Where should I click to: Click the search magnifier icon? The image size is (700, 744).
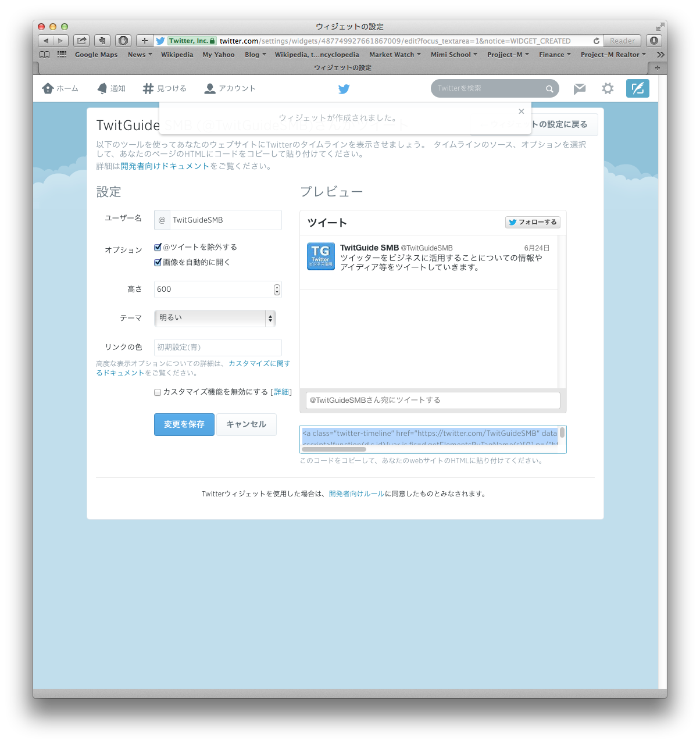tap(549, 89)
